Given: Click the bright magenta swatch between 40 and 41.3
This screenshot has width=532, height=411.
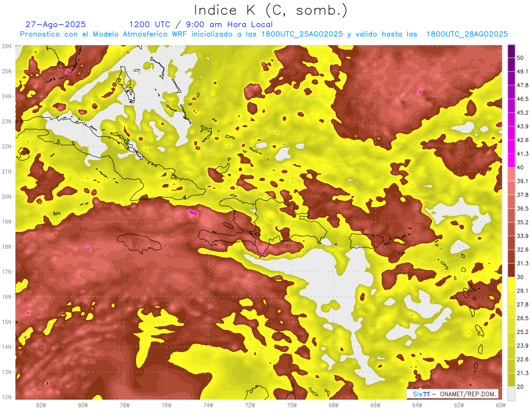Looking at the screenshot, I should coord(511,160).
